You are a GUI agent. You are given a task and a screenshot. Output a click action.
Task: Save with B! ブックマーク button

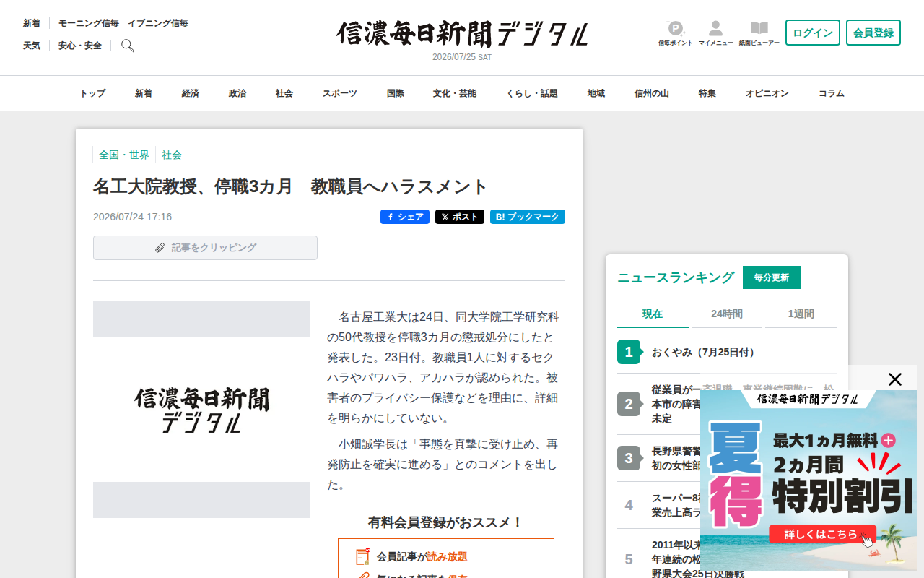click(x=528, y=217)
